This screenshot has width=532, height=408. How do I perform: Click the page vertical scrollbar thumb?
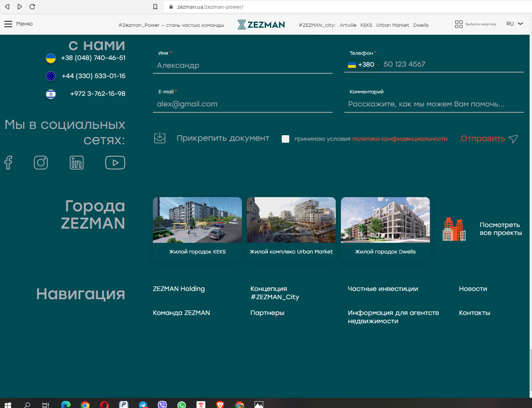(531, 371)
